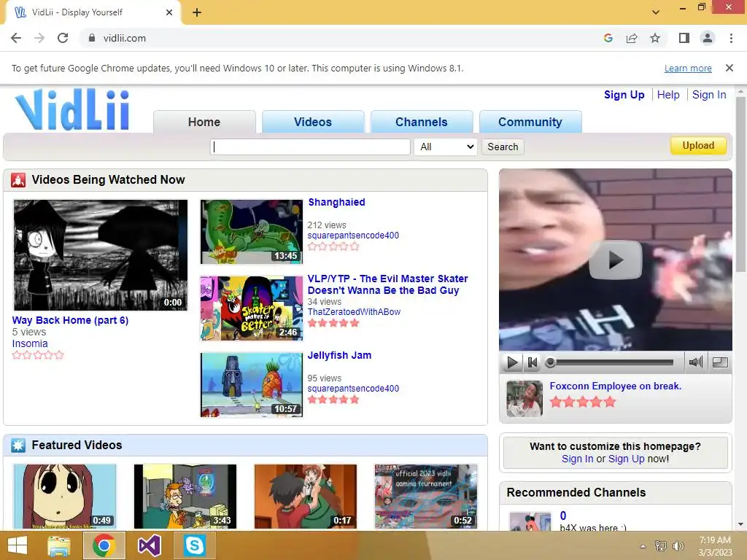The image size is (747, 560).
Task: Open the search category All dropdown
Action: [x=446, y=147]
